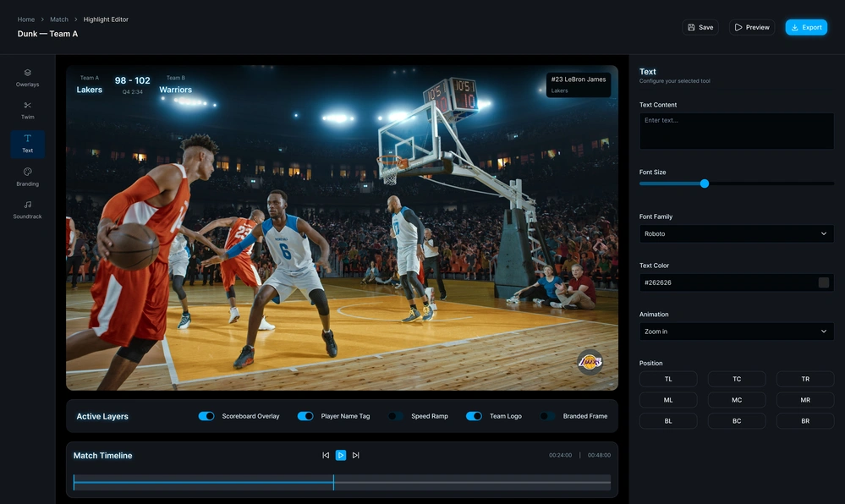Disable the Scoreboard Overlay toggle
The height and width of the screenshot is (504, 845).
pos(206,416)
